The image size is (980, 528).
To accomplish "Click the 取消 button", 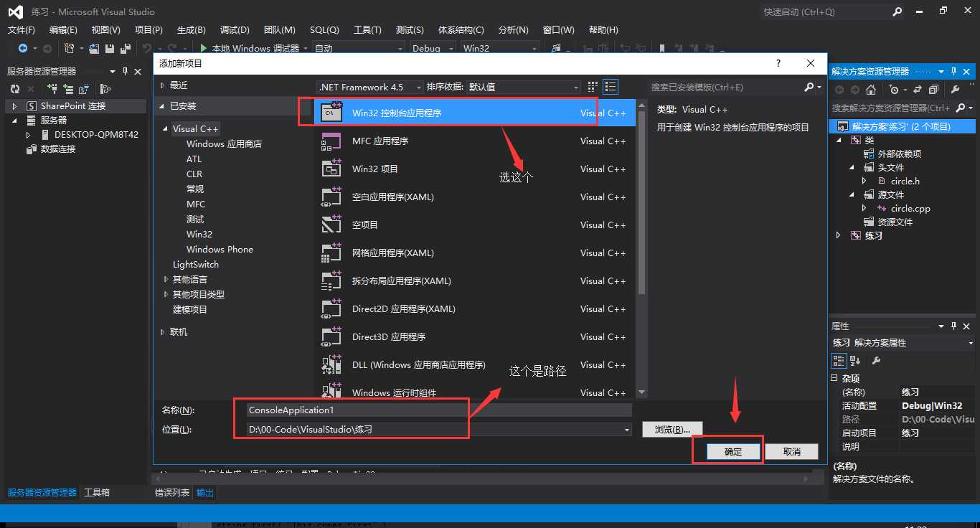I will (x=791, y=452).
